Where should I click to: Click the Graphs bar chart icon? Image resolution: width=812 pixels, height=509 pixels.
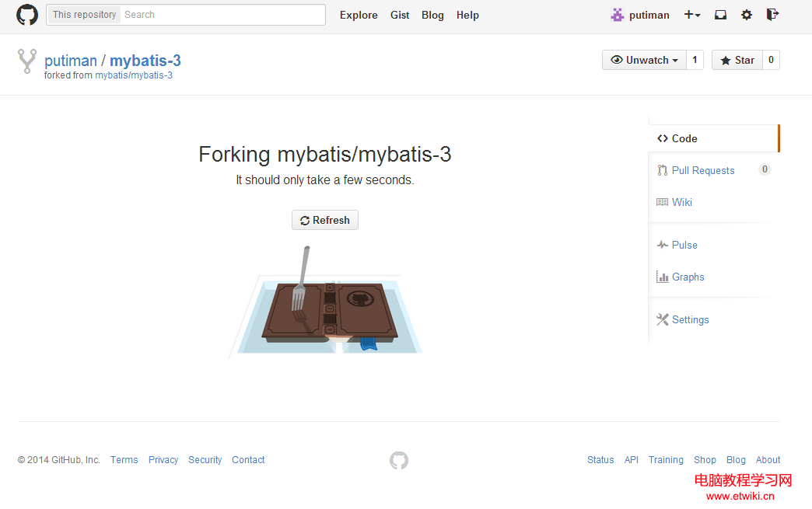tap(663, 277)
